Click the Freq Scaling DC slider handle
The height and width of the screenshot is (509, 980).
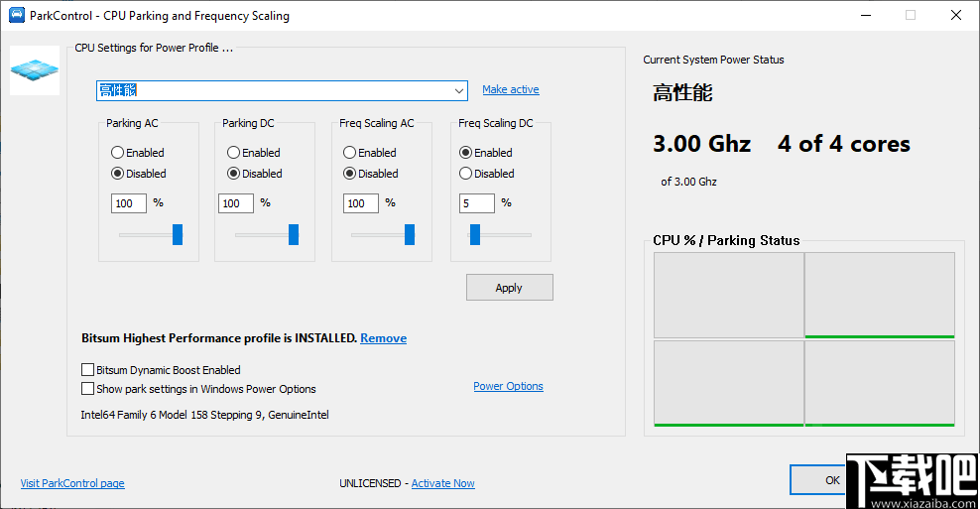(475, 234)
